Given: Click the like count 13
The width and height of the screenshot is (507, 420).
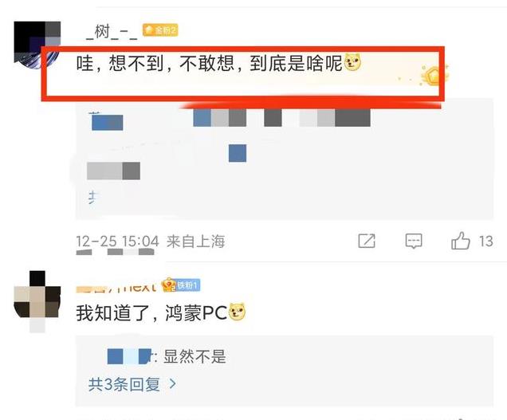Looking at the screenshot, I should pos(486,241).
